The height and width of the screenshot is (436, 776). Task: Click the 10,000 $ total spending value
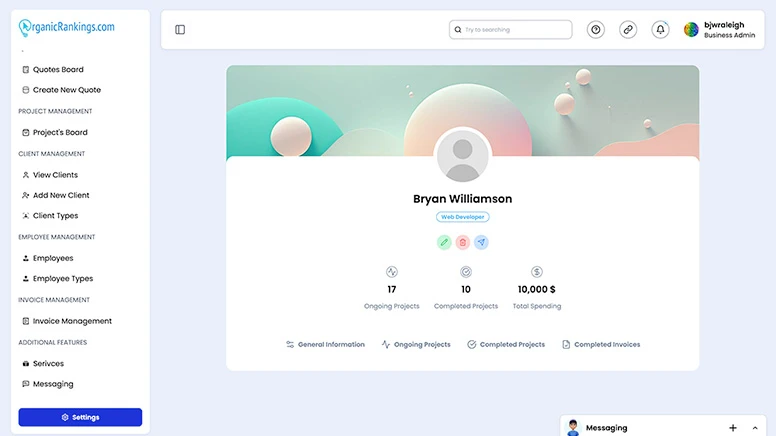tap(536, 290)
